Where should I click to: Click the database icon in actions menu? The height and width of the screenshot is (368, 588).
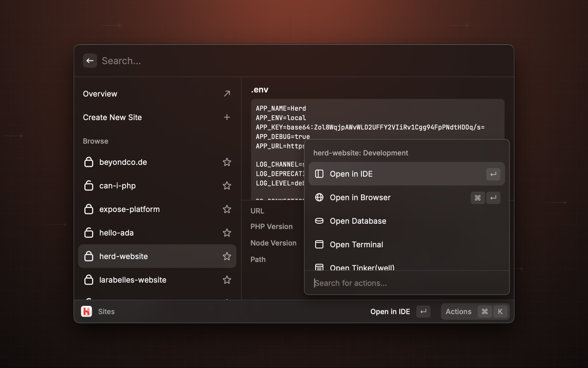319,221
